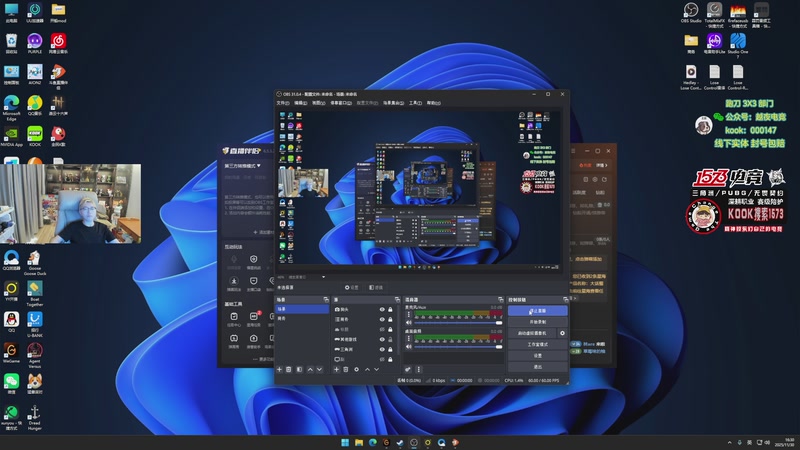Screen dimensions: 800x450
Task: Click the 开始录制 button
Action: tap(537, 322)
